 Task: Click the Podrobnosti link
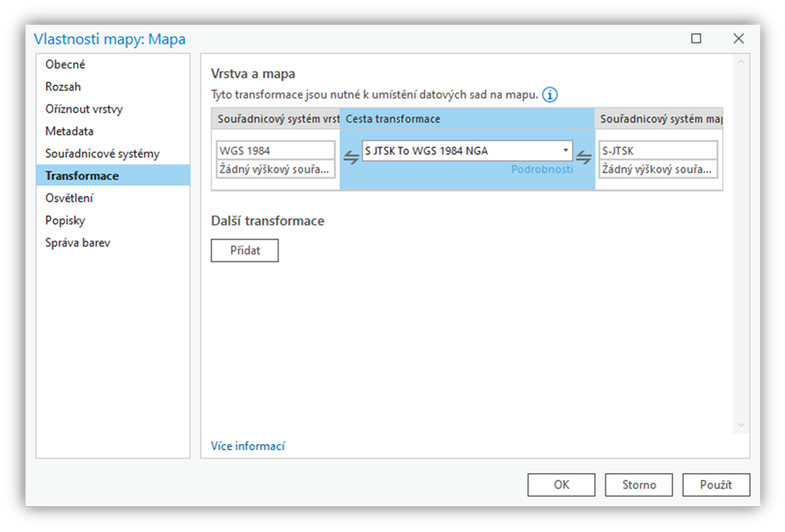[541, 169]
